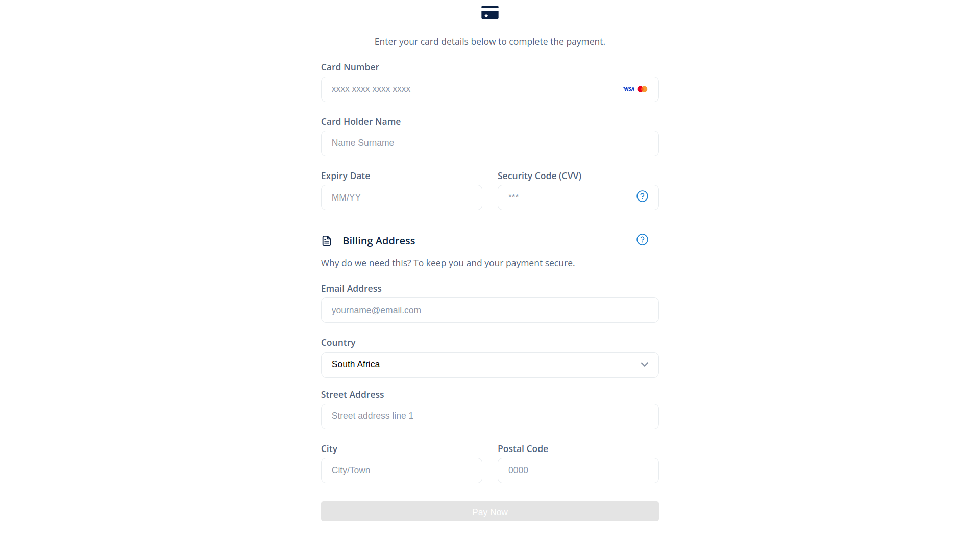This screenshot has width=980, height=551.
Task: Click the Street Address line 1 field
Action: [489, 416]
